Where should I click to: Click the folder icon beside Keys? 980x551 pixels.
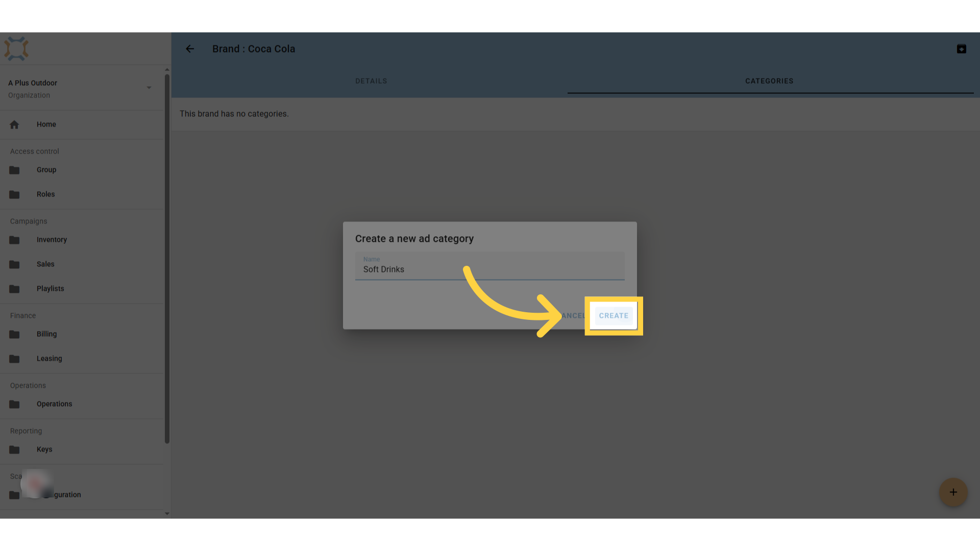pyautogui.click(x=14, y=449)
